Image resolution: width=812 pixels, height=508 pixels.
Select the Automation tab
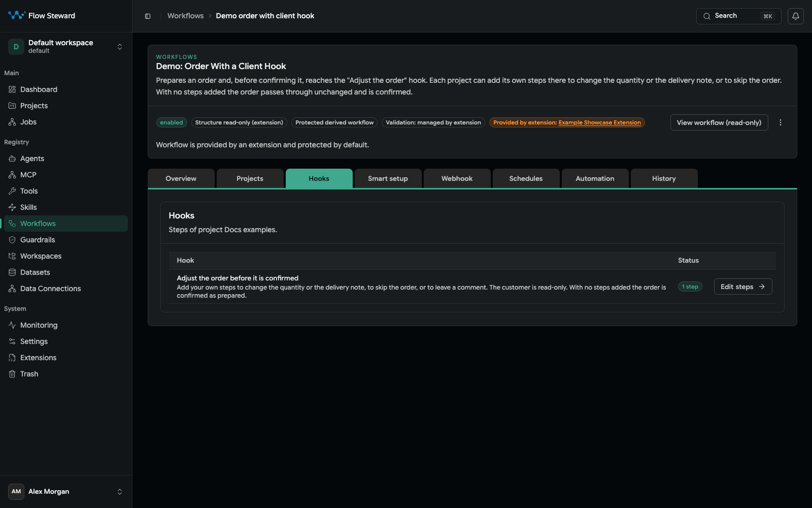(x=595, y=178)
